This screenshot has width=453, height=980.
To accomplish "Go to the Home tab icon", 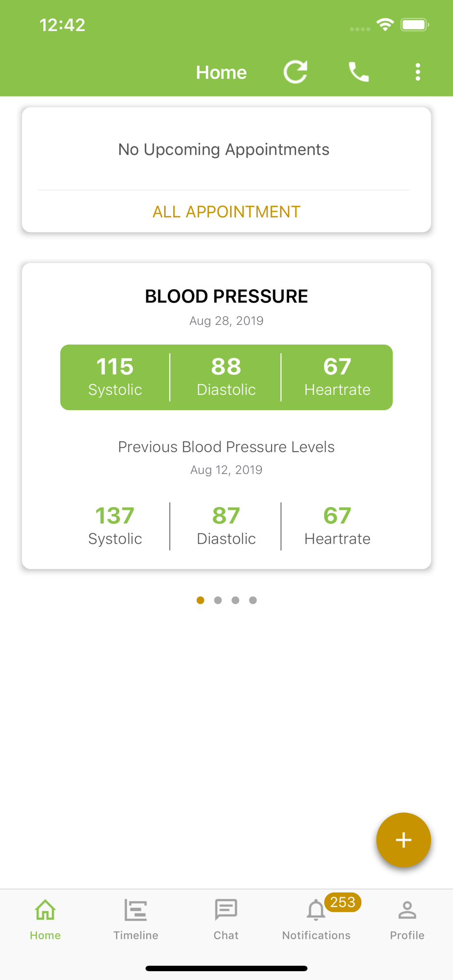I will (x=45, y=910).
